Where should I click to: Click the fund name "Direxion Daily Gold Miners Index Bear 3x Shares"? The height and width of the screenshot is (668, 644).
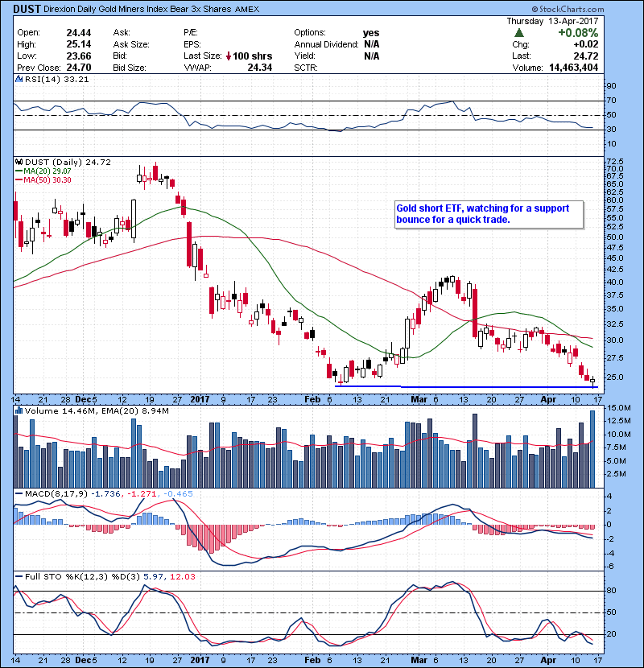[137, 9]
